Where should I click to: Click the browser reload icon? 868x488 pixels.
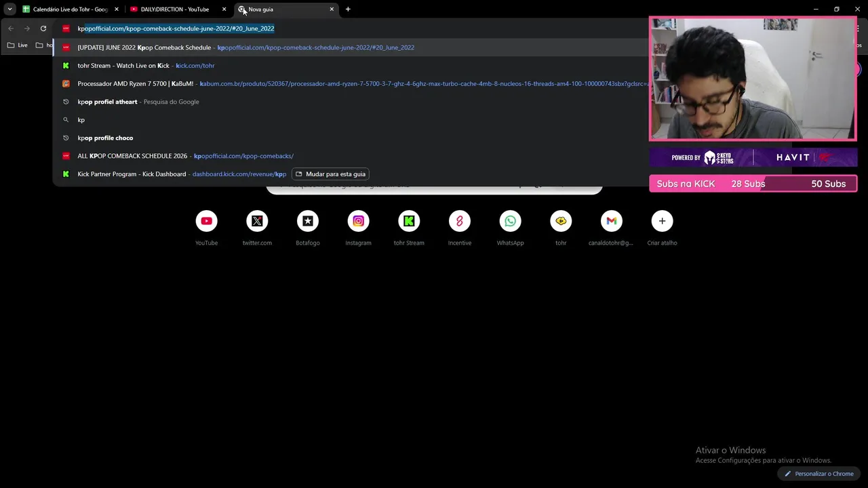[x=43, y=28]
